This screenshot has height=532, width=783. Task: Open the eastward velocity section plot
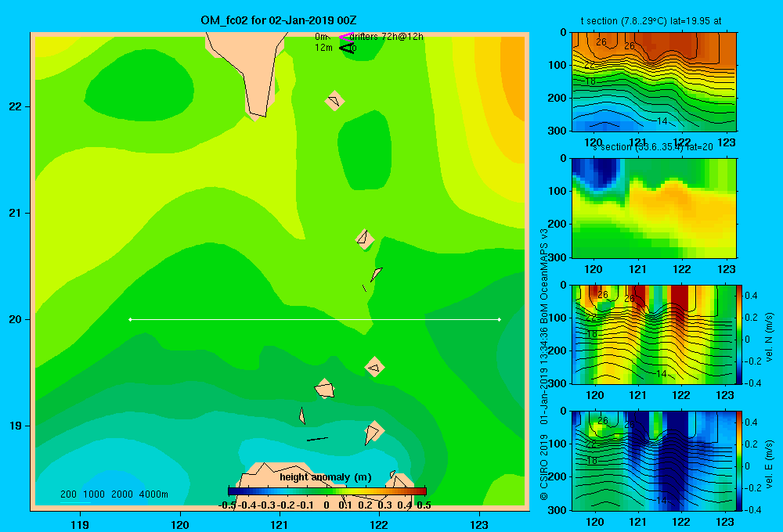tap(654, 461)
